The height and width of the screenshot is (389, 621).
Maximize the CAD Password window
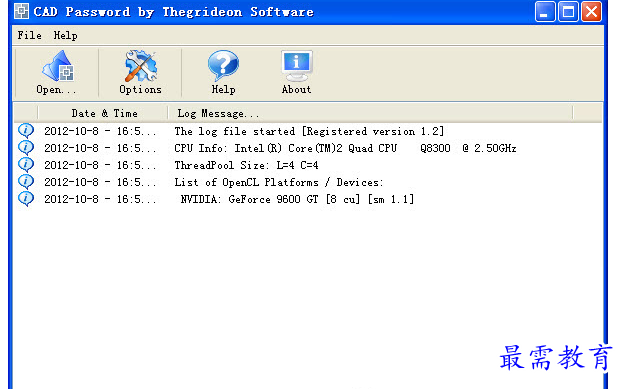[568, 11]
